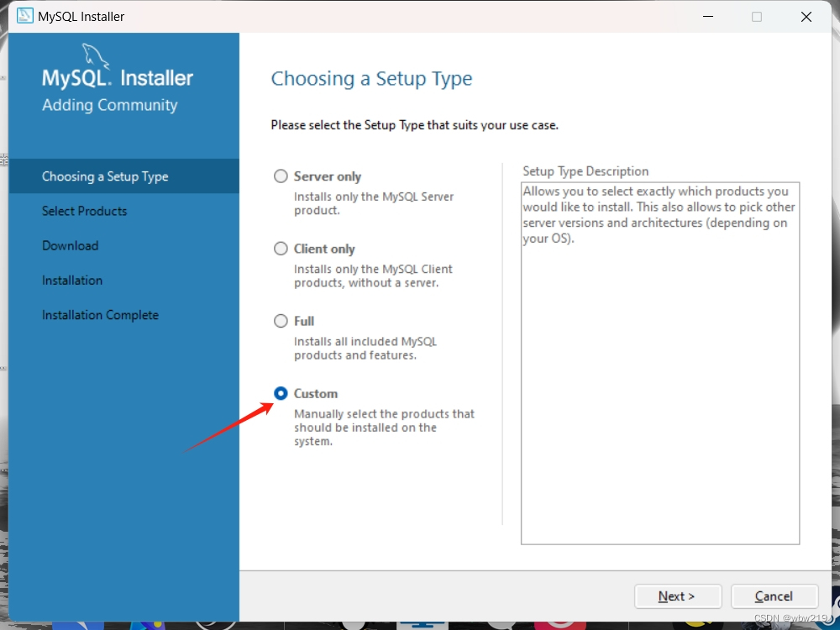The height and width of the screenshot is (630, 840).
Task: Click 'Installs only the MySQL Server product' text
Action: 374,203
